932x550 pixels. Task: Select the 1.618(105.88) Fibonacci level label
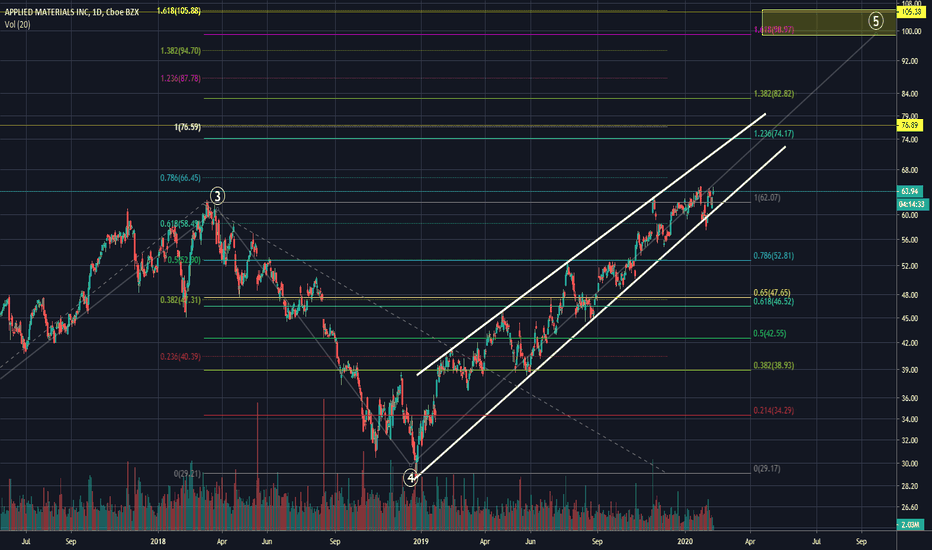pyautogui.click(x=179, y=11)
